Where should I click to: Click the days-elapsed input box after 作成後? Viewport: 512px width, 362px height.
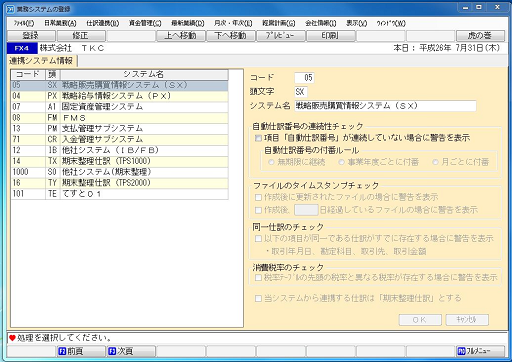pos(306,210)
